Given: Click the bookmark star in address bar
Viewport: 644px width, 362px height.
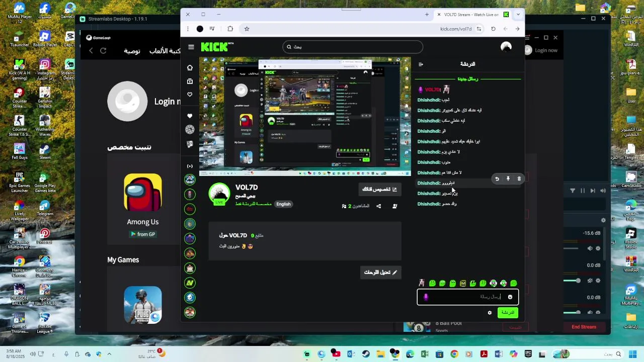Looking at the screenshot, I should click(247, 29).
